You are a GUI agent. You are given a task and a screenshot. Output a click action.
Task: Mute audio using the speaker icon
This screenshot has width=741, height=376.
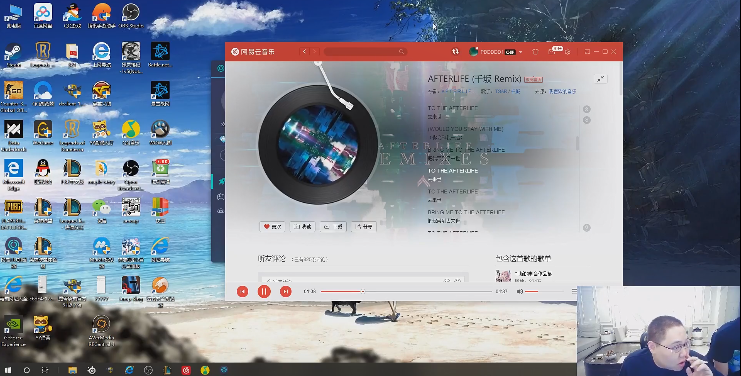520,291
